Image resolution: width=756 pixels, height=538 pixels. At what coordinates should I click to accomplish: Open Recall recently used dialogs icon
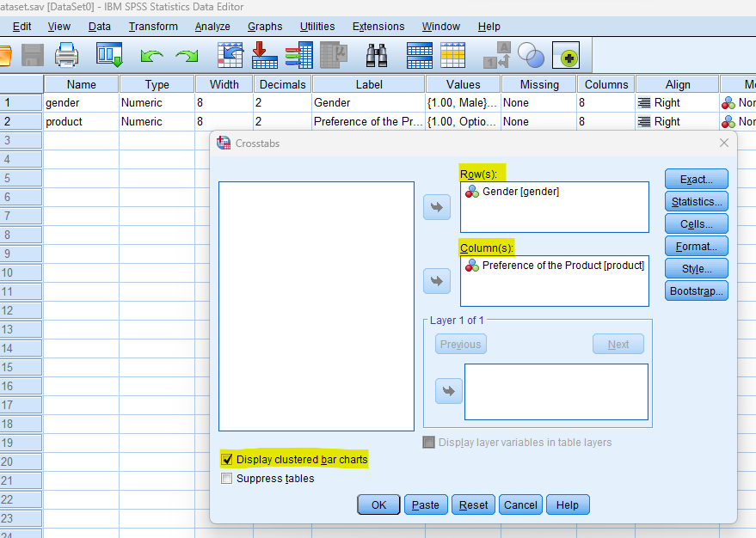pos(110,56)
